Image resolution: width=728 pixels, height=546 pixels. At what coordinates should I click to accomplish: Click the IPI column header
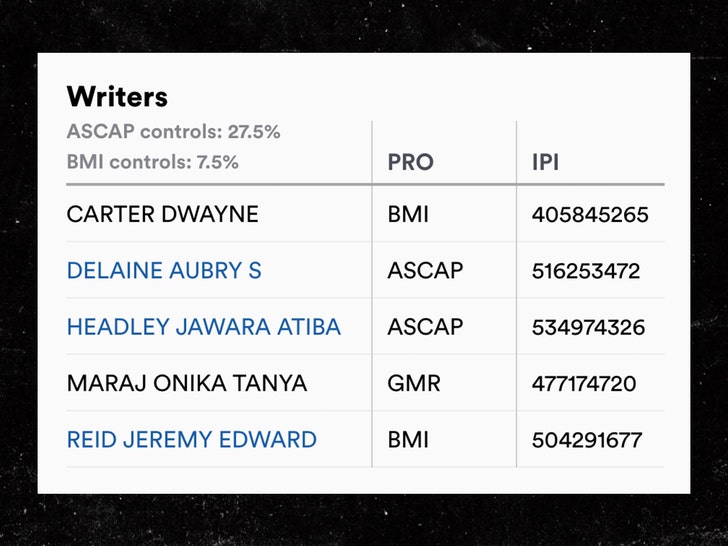click(546, 162)
